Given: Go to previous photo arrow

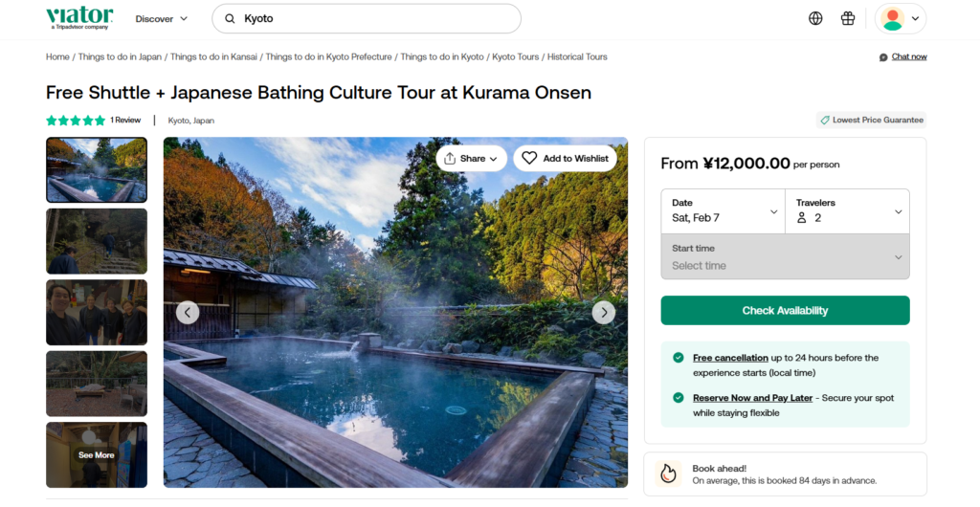Looking at the screenshot, I should coord(188,312).
